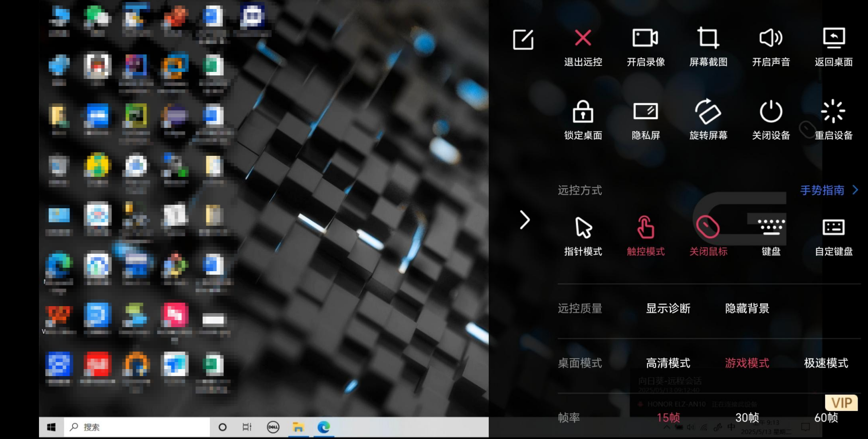
Task: Set frame rate to 15帧
Action: tap(668, 418)
